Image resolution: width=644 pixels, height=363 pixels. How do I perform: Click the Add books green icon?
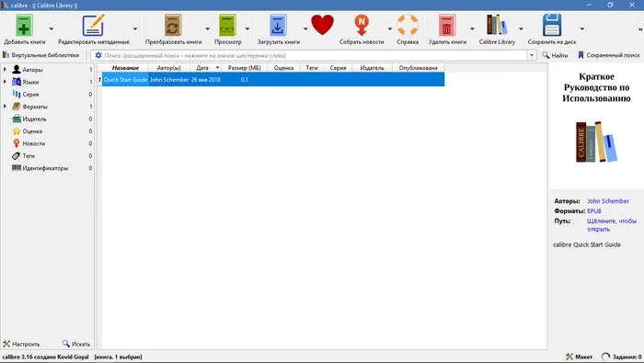coord(24,26)
